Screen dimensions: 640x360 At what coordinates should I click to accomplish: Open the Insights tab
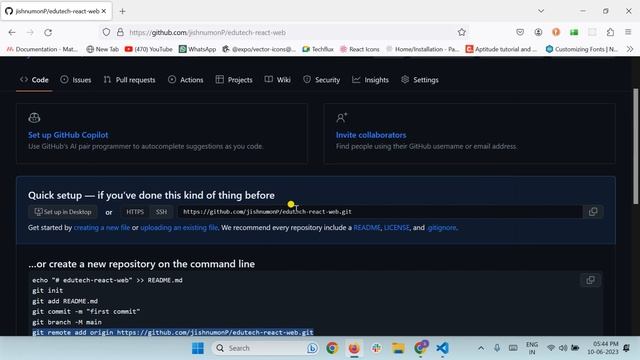pyautogui.click(x=371, y=80)
